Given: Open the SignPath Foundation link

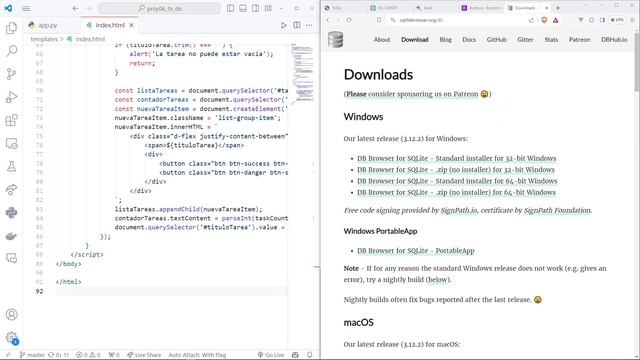Looking at the screenshot, I should tap(557, 211).
